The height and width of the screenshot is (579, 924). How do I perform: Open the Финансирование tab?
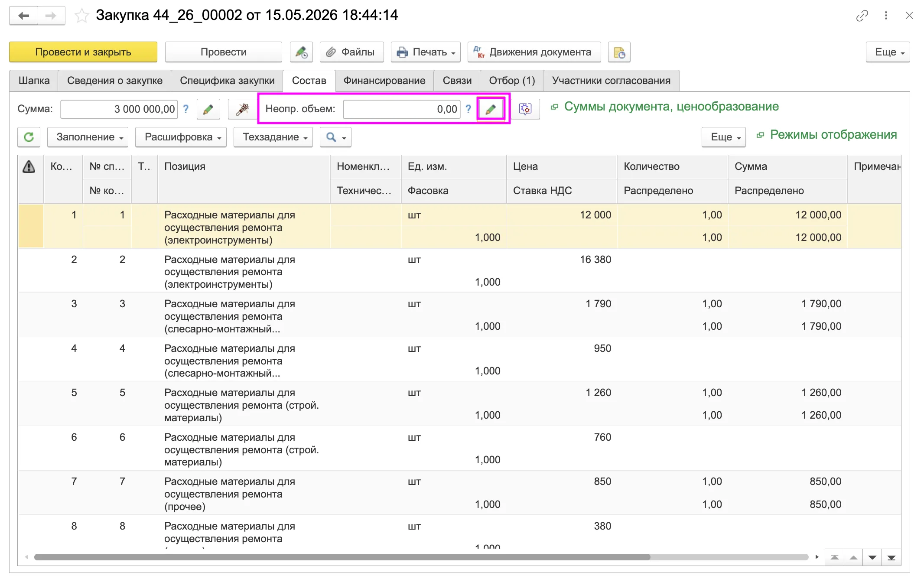pyautogui.click(x=384, y=81)
